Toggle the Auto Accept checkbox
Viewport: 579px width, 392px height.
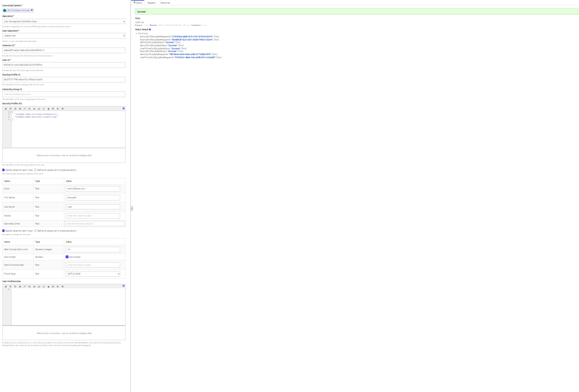[67, 257]
